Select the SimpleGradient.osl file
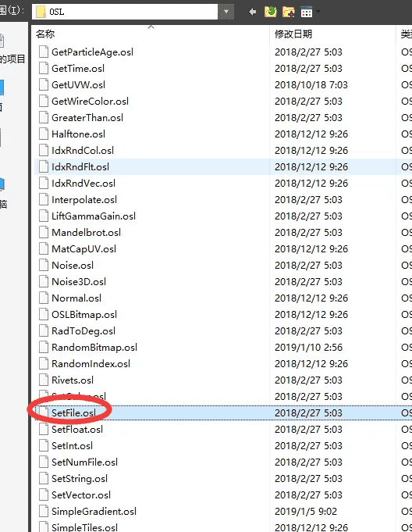 pos(94,512)
